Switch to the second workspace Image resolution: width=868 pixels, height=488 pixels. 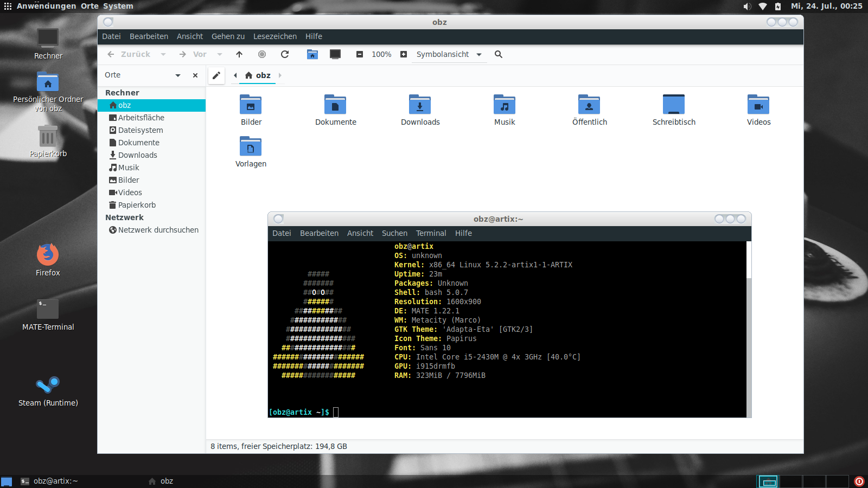point(791,481)
